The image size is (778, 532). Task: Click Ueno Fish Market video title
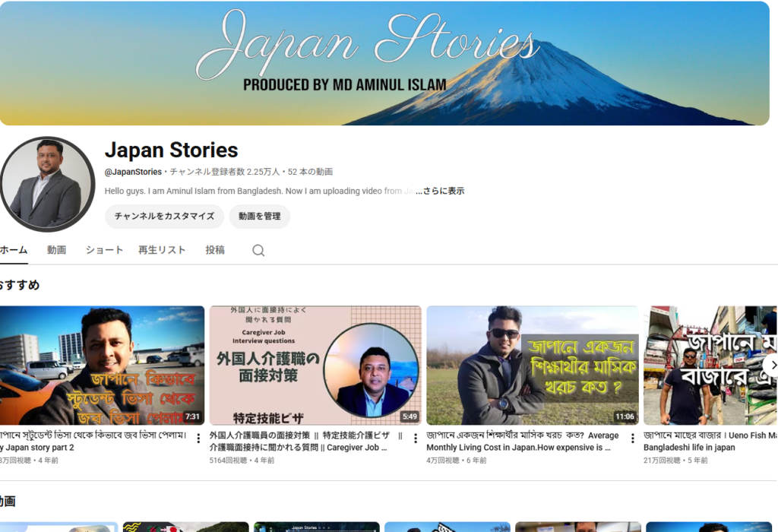(x=710, y=442)
